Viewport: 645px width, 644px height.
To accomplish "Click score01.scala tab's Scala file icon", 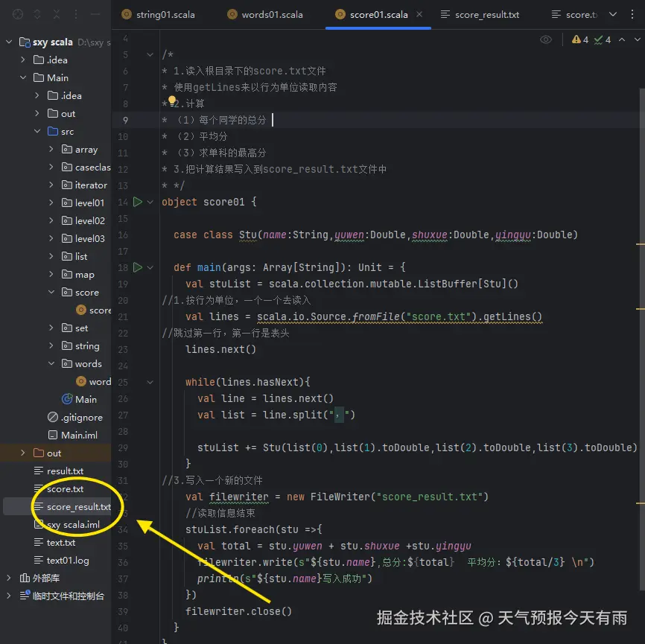I will pyautogui.click(x=340, y=14).
